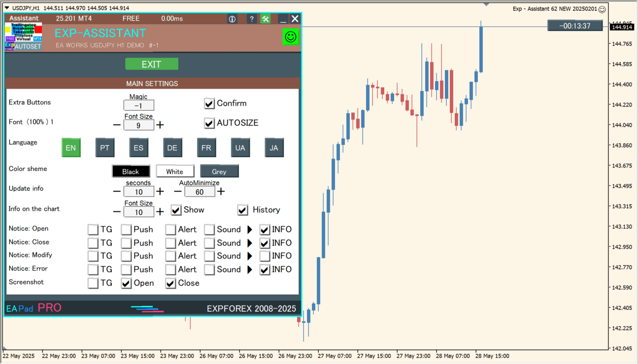Viewport: 638px width, 364px height.
Task: Click the Magic number field
Action: [x=139, y=105]
